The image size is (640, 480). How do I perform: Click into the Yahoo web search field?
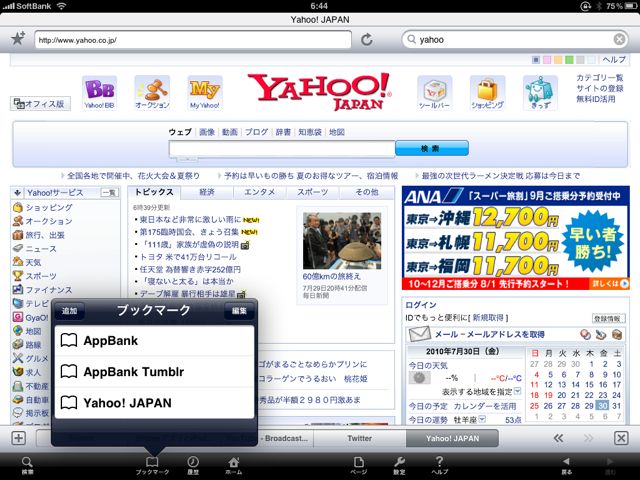tap(282, 149)
